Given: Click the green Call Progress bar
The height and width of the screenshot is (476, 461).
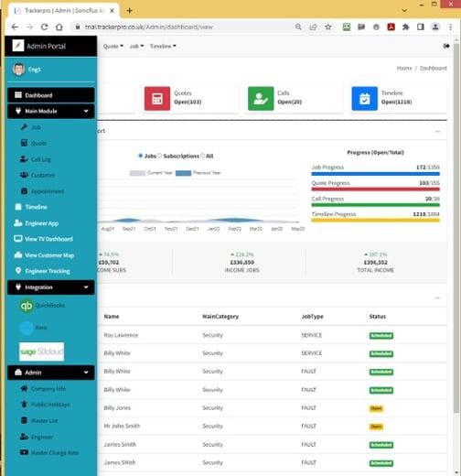Looking at the screenshot, I should tap(375, 205).
